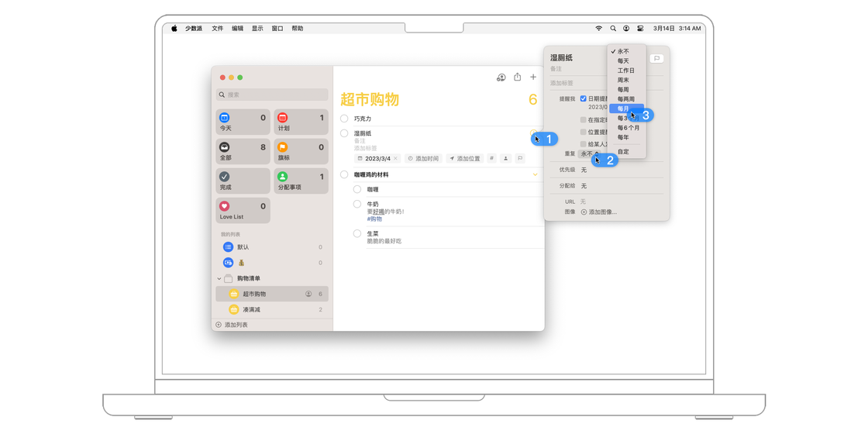Choose 每年 in the repeat menu
This screenshot has width=868, height=434.
tap(627, 136)
